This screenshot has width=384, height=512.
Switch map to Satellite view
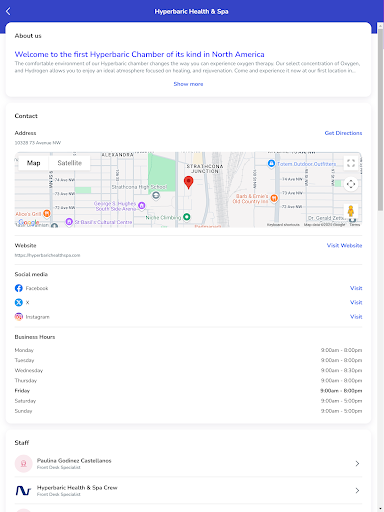(69, 163)
